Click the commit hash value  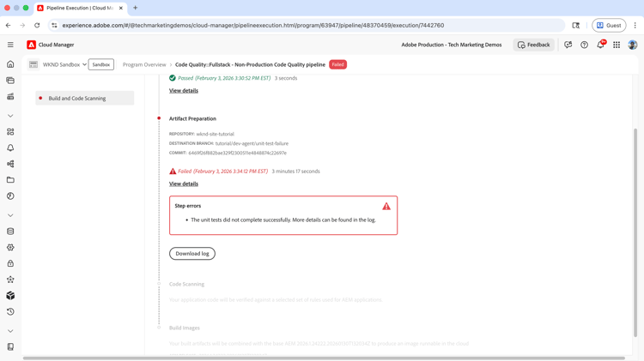(x=237, y=153)
